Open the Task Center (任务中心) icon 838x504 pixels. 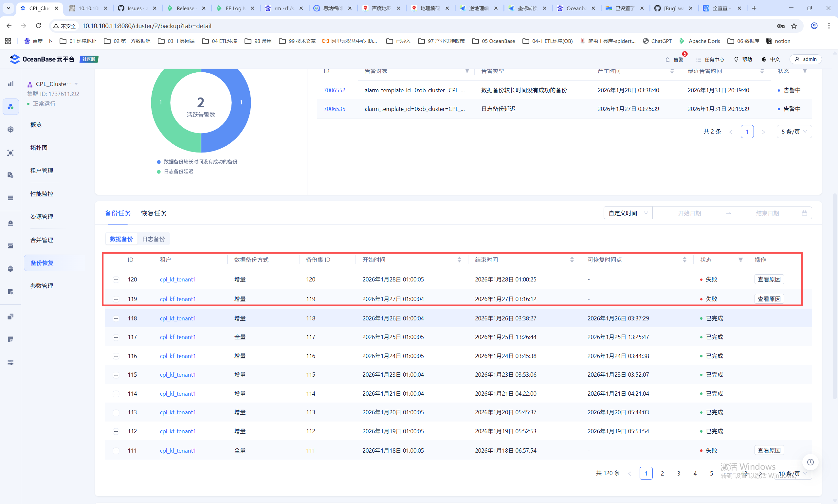tap(699, 60)
